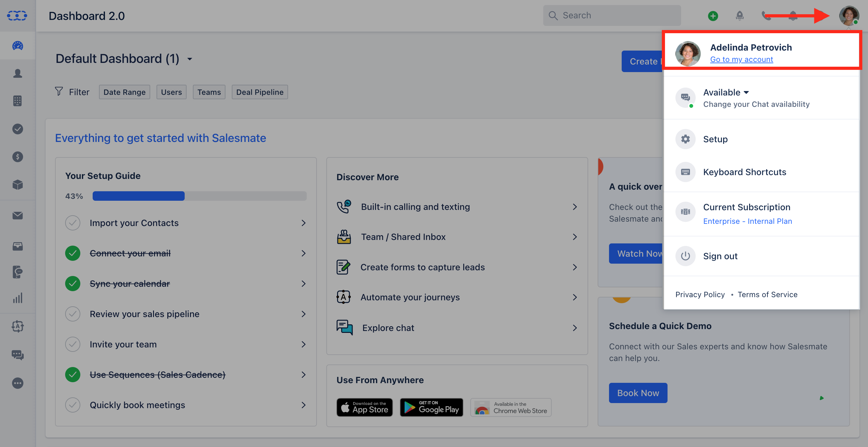Open Team Inbox tray icon in sidebar
This screenshot has height=447, width=868.
coord(17,246)
